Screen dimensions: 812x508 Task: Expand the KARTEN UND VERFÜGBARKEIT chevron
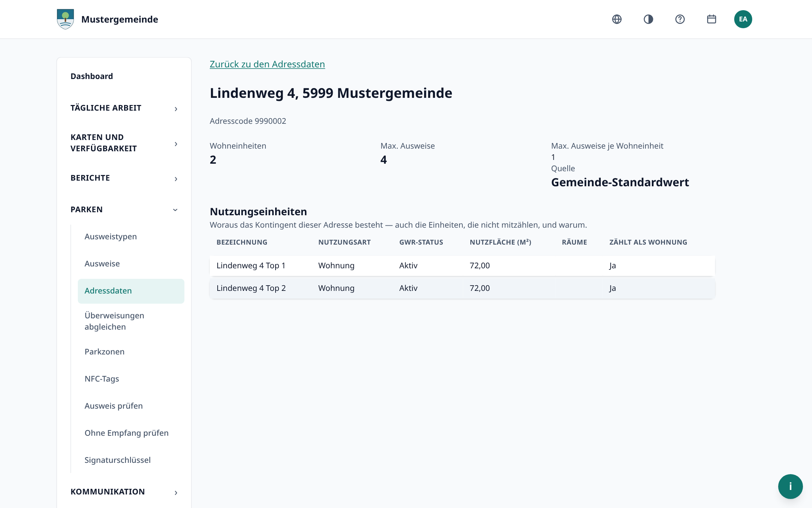pos(176,144)
